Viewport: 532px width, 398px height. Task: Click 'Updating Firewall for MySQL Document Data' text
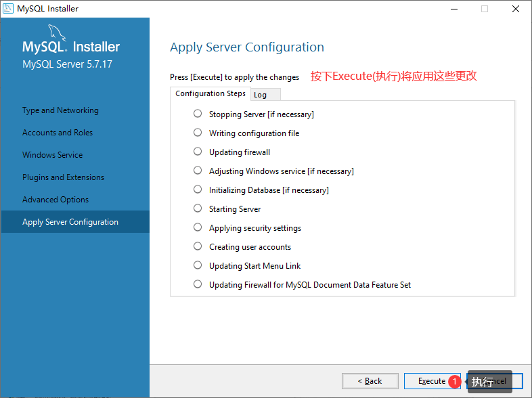point(310,285)
